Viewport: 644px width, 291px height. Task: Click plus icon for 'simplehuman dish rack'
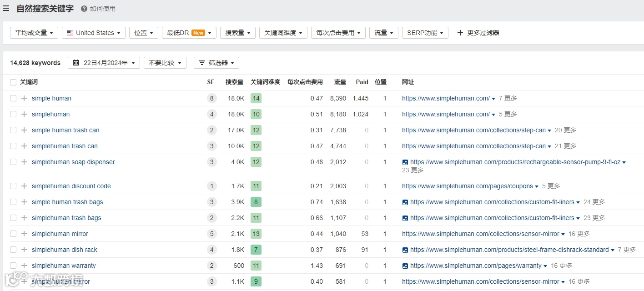tap(24, 250)
